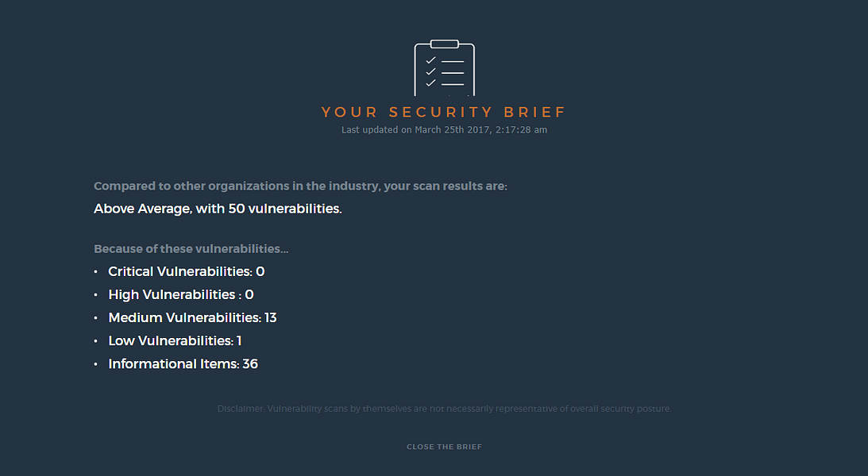Select the Medium Vulnerabilities: 13 item
868x476 pixels.
point(193,318)
